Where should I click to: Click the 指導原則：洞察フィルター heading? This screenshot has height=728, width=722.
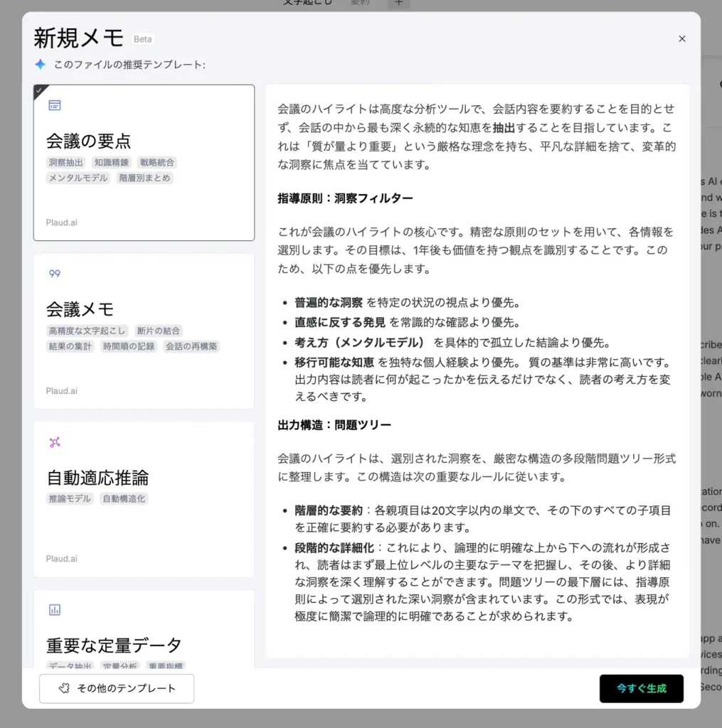pos(345,198)
